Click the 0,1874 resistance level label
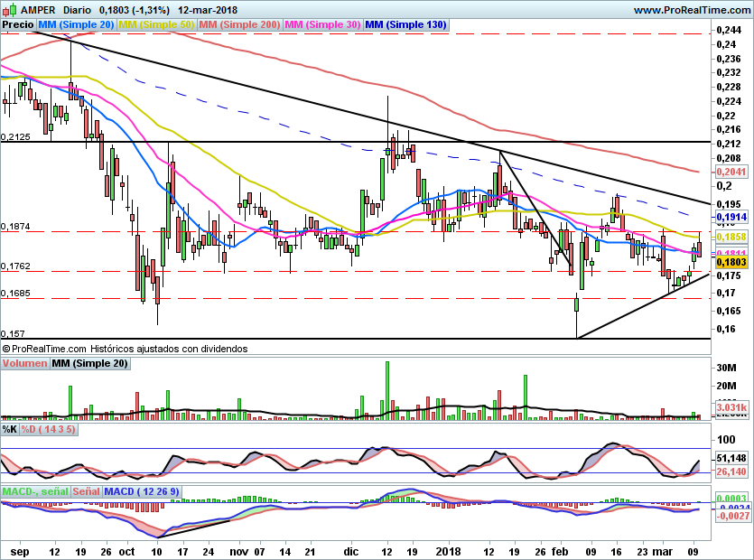Viewport: 754px width, 560px height. pyautogui.click(x=15, y=226)
